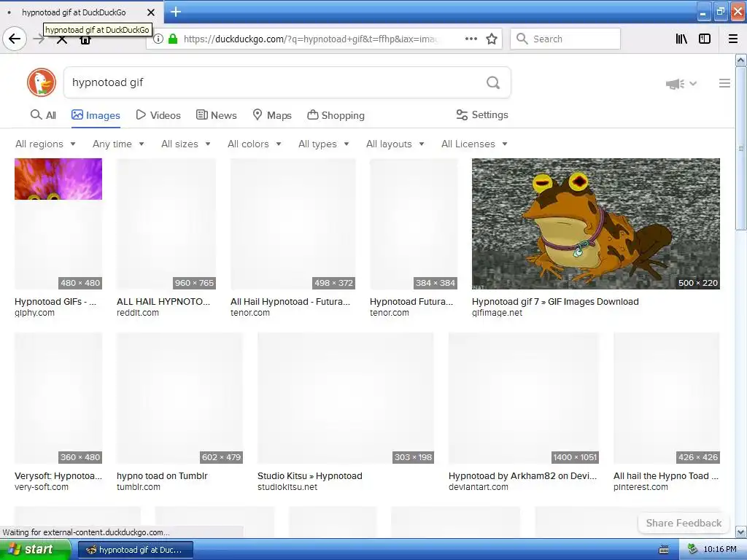The width and height of the screenshot is (747, 560).
Task: Open the Firefox Library icon
Action: click(681, 39)
